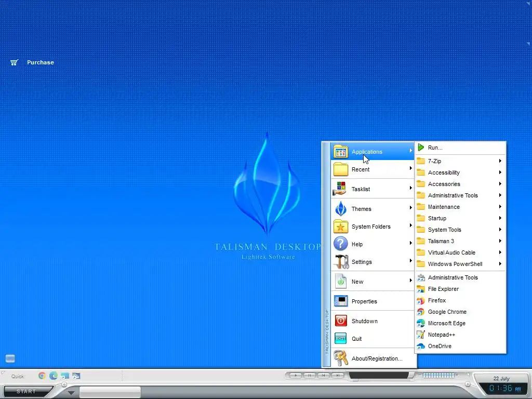Screen dimensions: 532x399
Task: Click the next track button
Action: [x=338, y=375]
